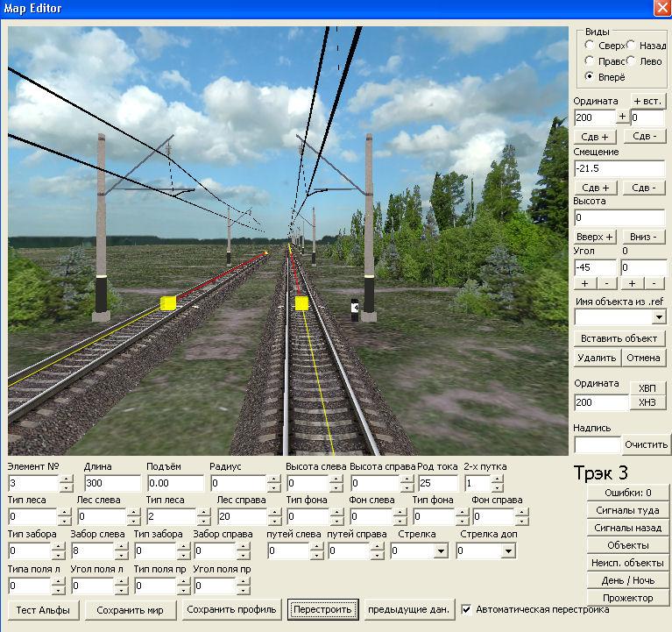This screenshot has width=672, height=632.
Task: Expand the Стрелка доп dropdown
Action: point(508,551)
